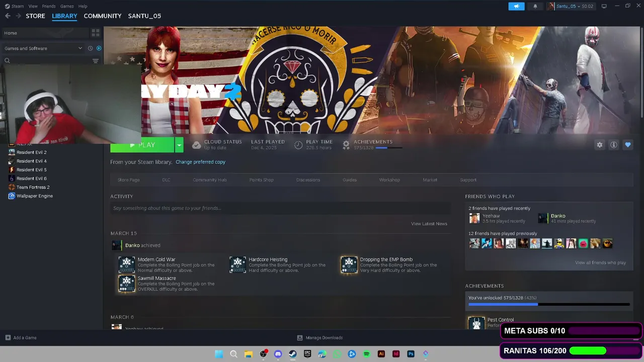This screenshot has height=362, width=644.
Task: Open the Guides tab
Action: pos(350,180)
